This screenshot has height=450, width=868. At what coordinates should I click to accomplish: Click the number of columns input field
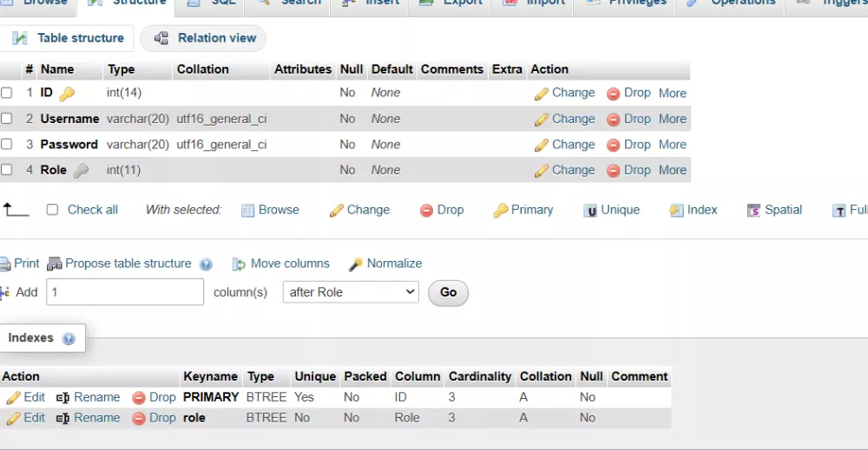click(x=125, y=292)
